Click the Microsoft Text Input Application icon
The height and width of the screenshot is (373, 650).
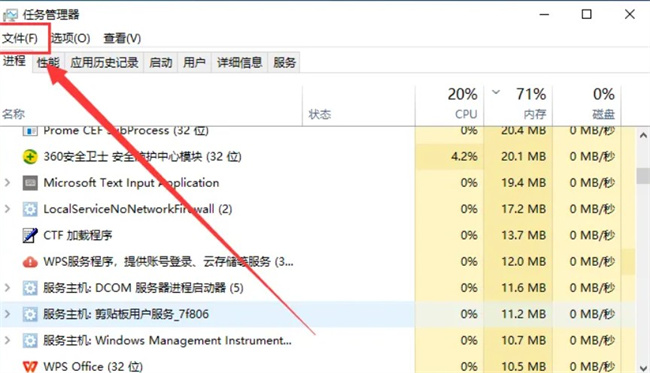pyautogui.click(x=30, y=183)
